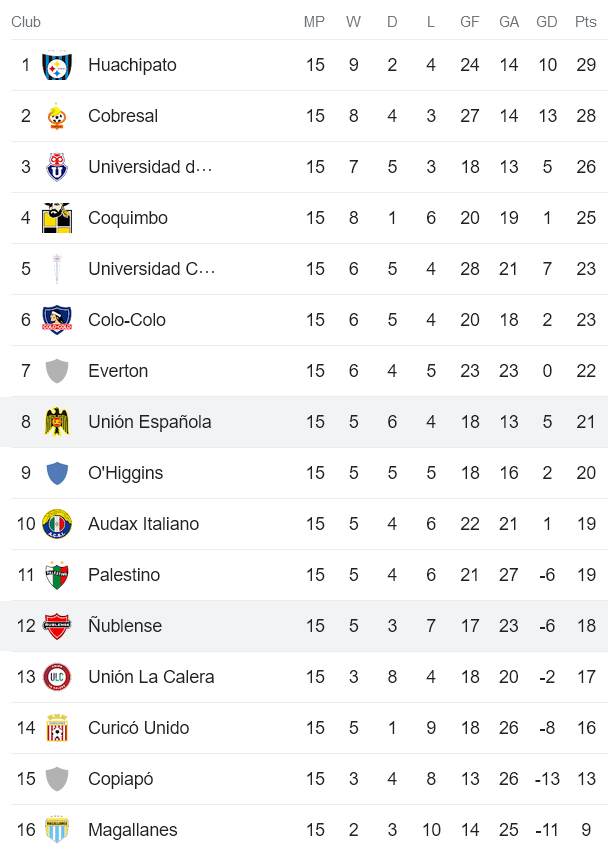This screenshot has height=852, width=608.
Task: Click the Coquimbo club logo
Action: tap(57, 217)
